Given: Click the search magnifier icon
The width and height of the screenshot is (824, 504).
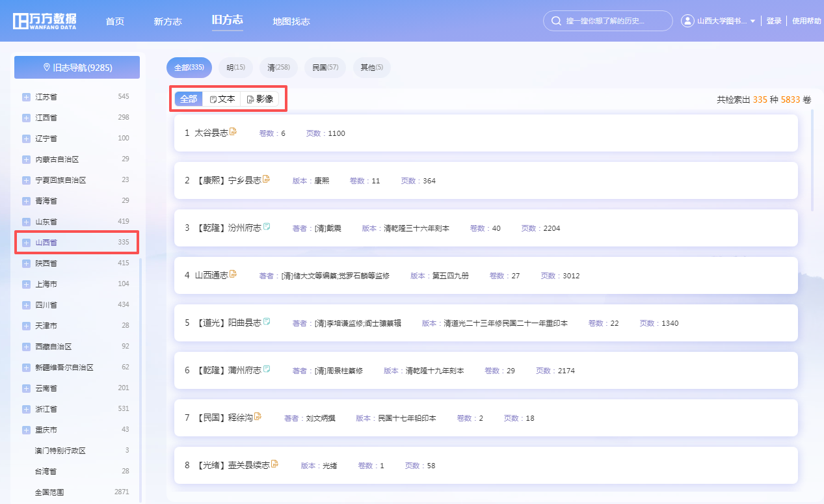Looking at the screenshot, I should click(x=555, y=20).
